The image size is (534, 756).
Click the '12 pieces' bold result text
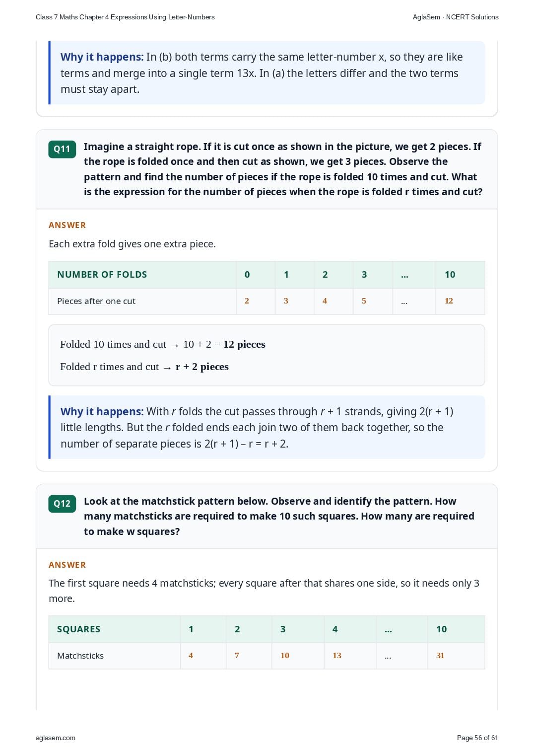pyautogui.click(x=244, y=344)
